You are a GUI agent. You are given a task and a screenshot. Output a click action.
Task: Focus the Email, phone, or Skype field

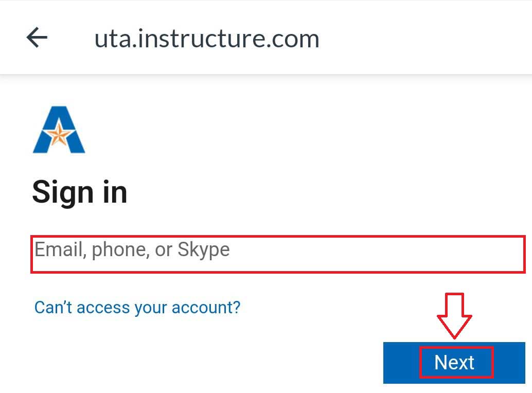[278, 254]
